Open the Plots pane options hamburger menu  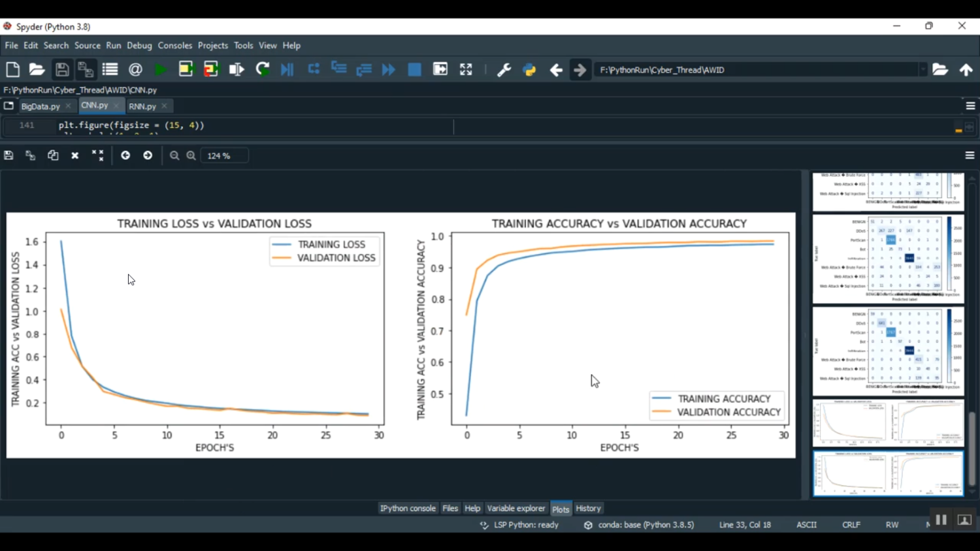point(970,155)
